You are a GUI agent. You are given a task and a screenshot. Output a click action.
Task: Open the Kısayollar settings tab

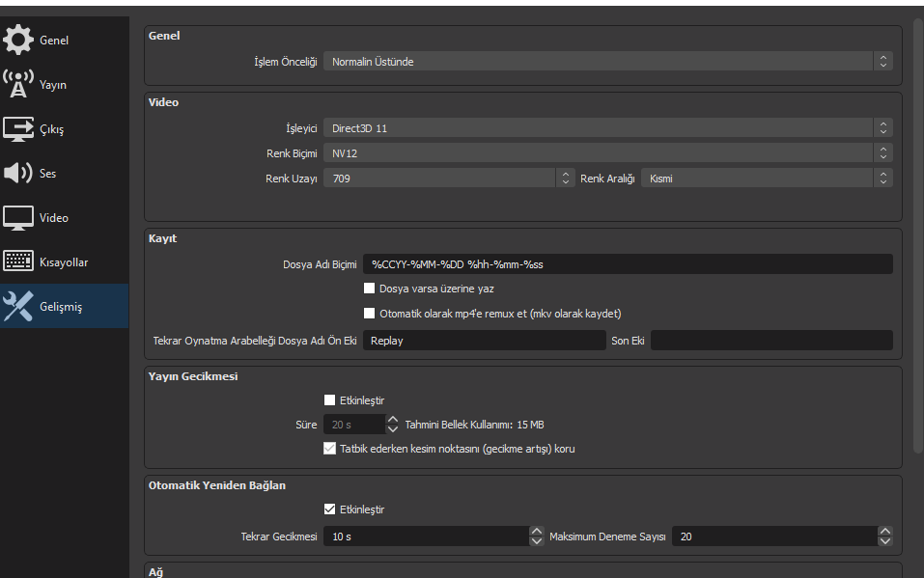64,262
